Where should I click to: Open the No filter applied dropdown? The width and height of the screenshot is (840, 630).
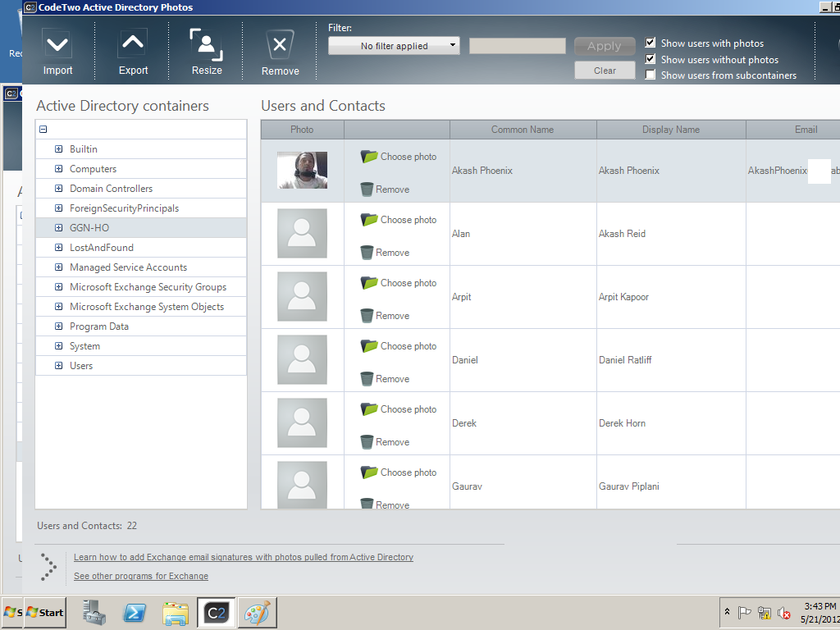394,46
